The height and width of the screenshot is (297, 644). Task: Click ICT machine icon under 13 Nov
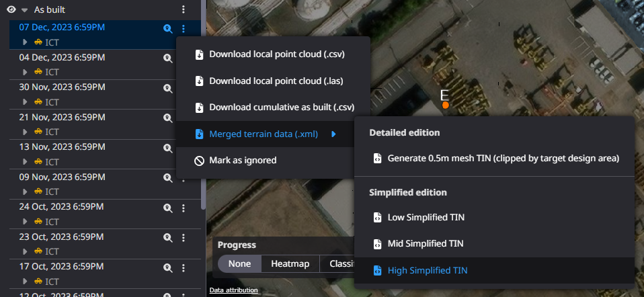click(38, 162)
